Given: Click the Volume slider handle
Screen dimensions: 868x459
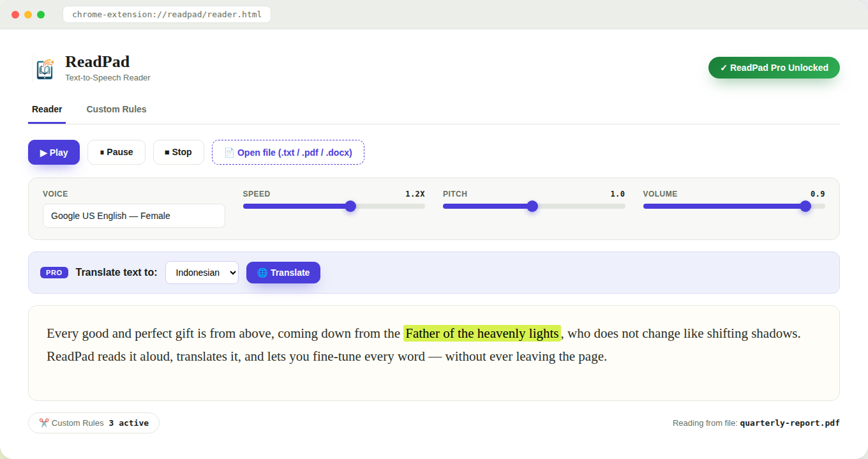Looking at the screenshot, I should (805, 206).
